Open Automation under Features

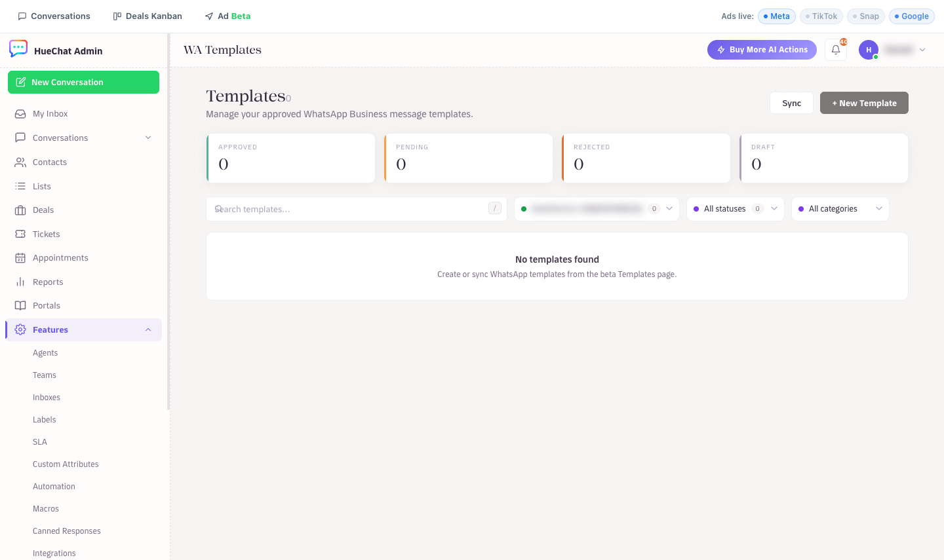54,487
